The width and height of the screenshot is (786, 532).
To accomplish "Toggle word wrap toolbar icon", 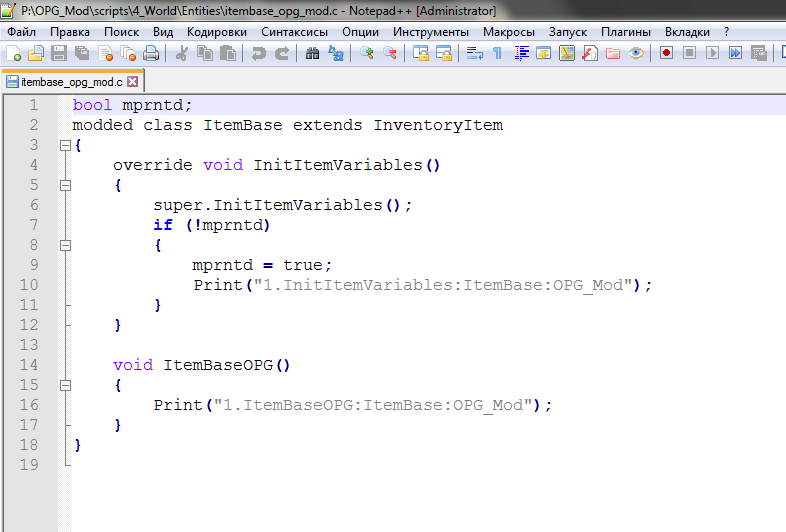I will click(474, 53).
